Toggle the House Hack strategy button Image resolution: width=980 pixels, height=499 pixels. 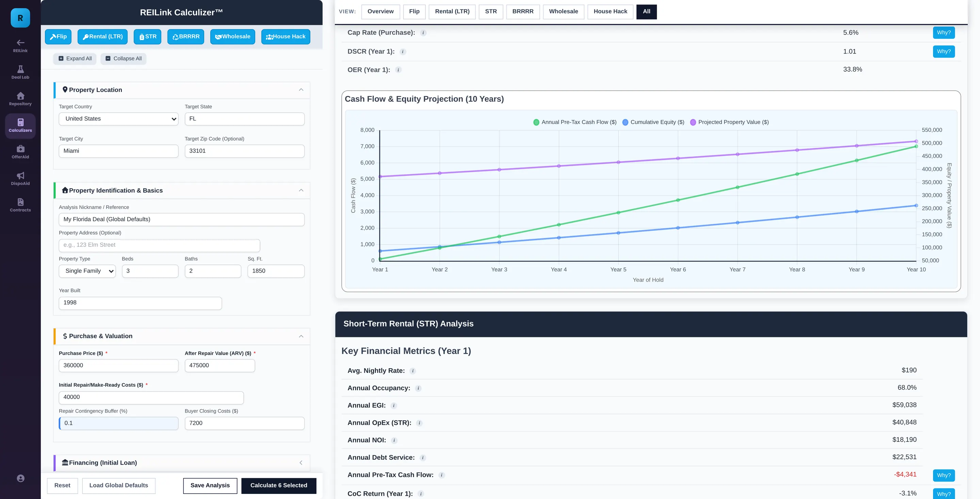[x=286, y=36]
